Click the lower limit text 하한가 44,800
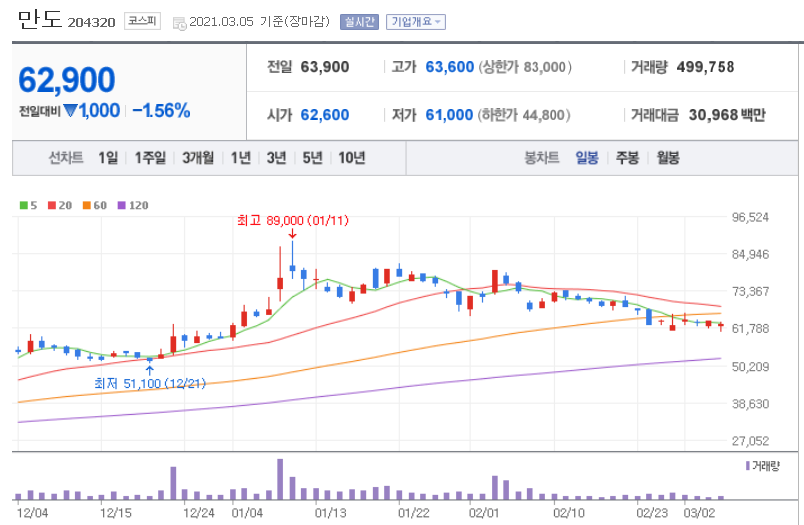The height and width of the screenshot is (525, 804). pos(524,115)
